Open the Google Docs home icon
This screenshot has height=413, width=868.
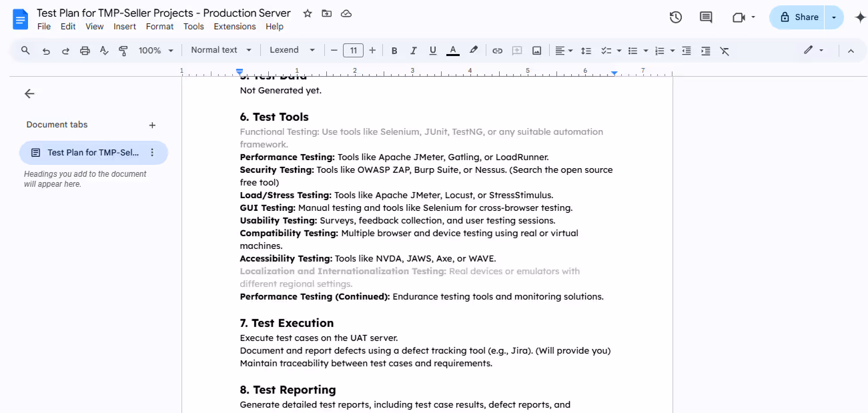click(21, 19)
